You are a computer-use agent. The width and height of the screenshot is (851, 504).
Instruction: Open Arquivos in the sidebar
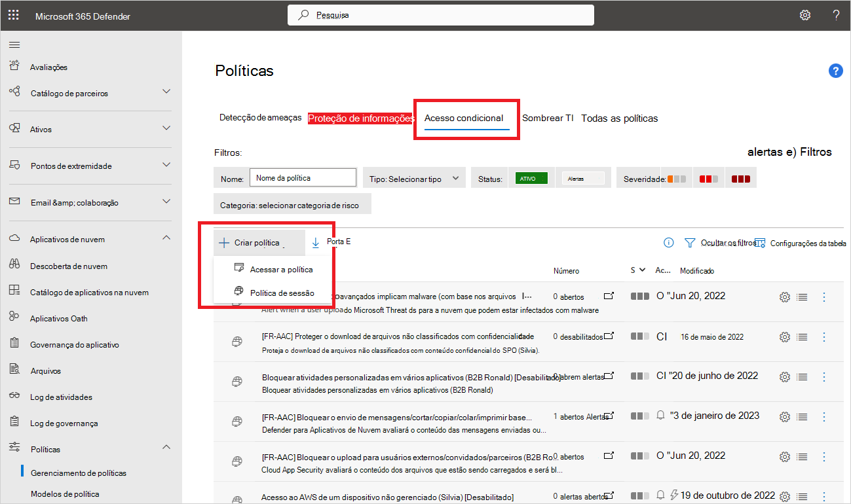point(45,371)
